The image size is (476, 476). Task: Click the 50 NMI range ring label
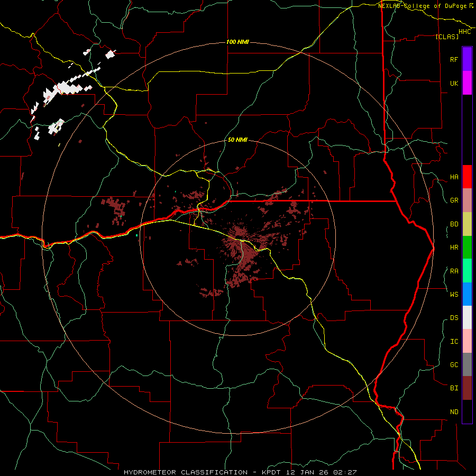click(x=237, y=140)
